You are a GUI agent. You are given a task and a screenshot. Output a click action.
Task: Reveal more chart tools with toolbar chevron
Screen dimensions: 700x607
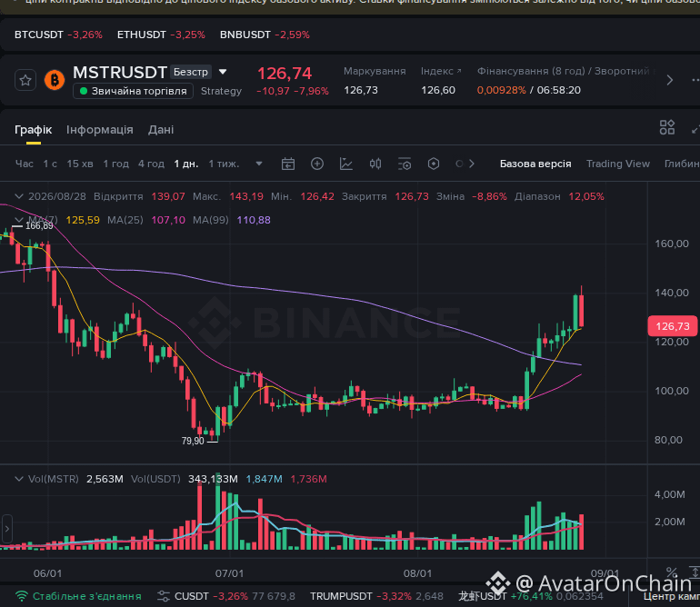point(472,164)
